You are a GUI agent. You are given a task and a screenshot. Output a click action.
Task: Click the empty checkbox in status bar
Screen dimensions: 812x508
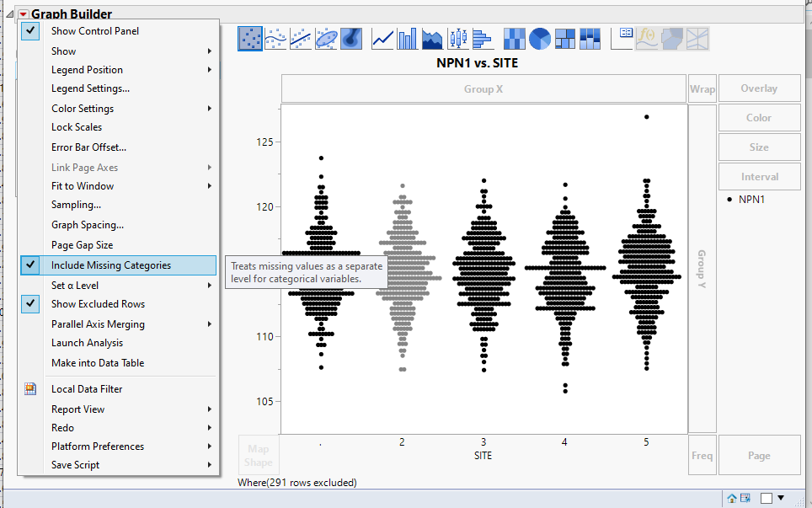pyautogui.click(x=767, y=498)
